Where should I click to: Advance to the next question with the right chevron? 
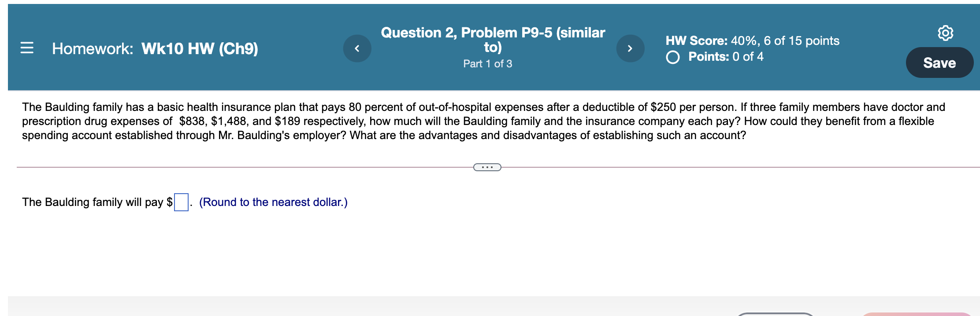pyautogui.click(x=630, y=48)
